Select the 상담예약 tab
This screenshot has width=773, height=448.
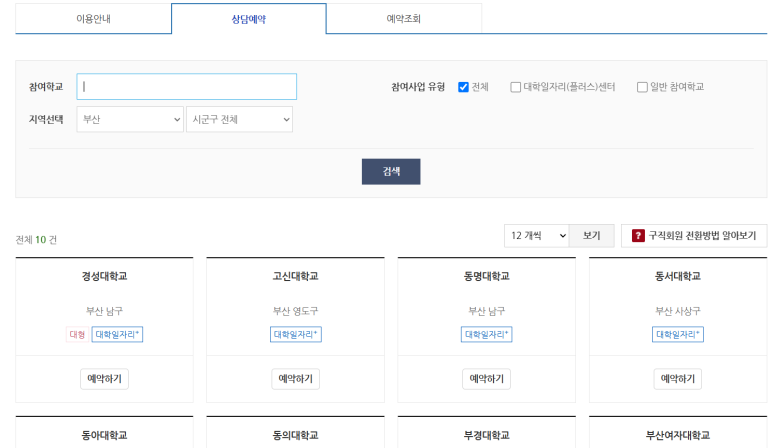pos(248,19)
